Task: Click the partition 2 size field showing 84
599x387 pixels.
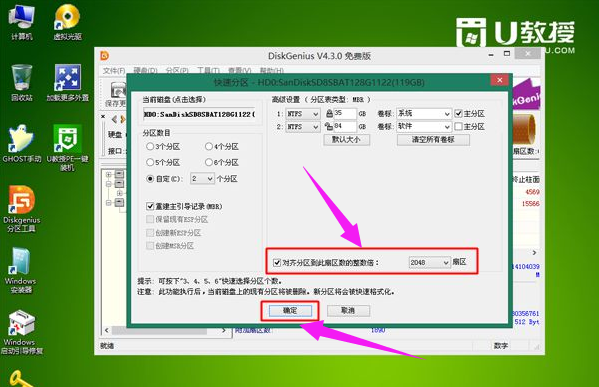Action: coord(345,126)
